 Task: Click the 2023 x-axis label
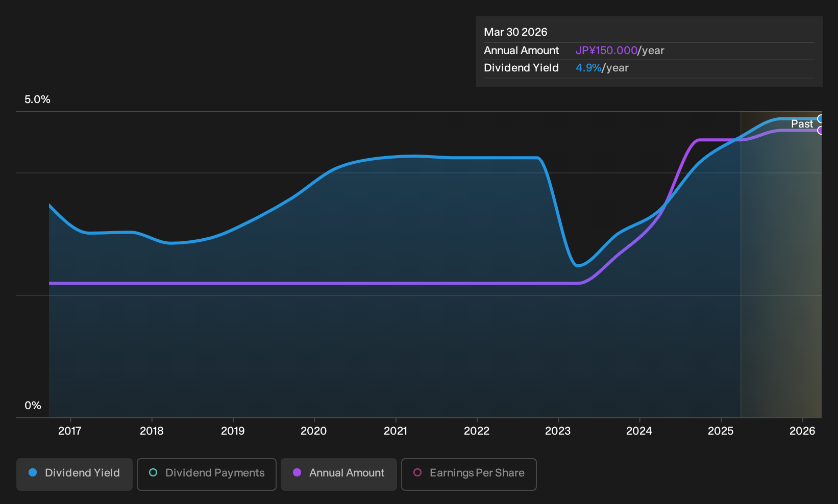(x=558, y=431)
